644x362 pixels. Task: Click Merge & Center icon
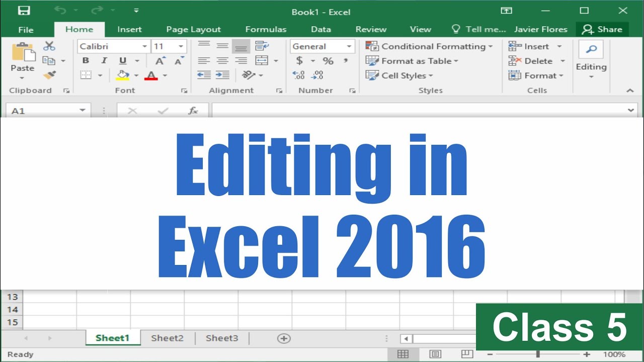(262, 61)
